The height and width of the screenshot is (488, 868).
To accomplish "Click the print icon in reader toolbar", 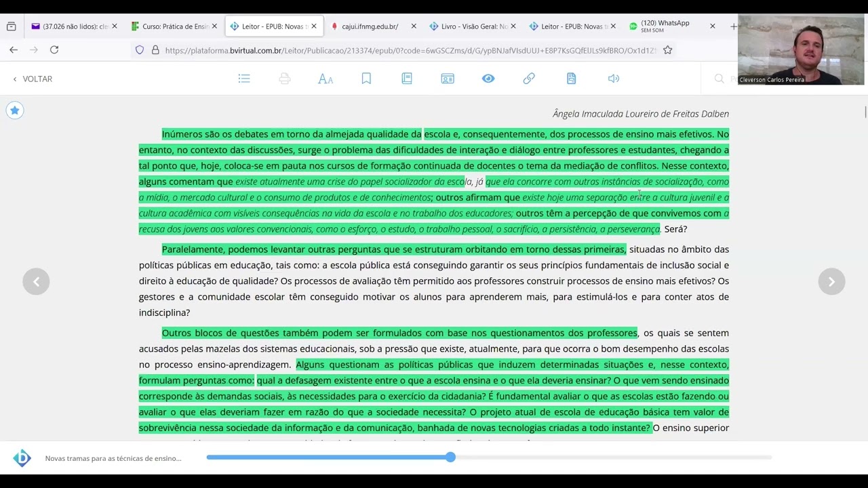I will pos(285,79).
